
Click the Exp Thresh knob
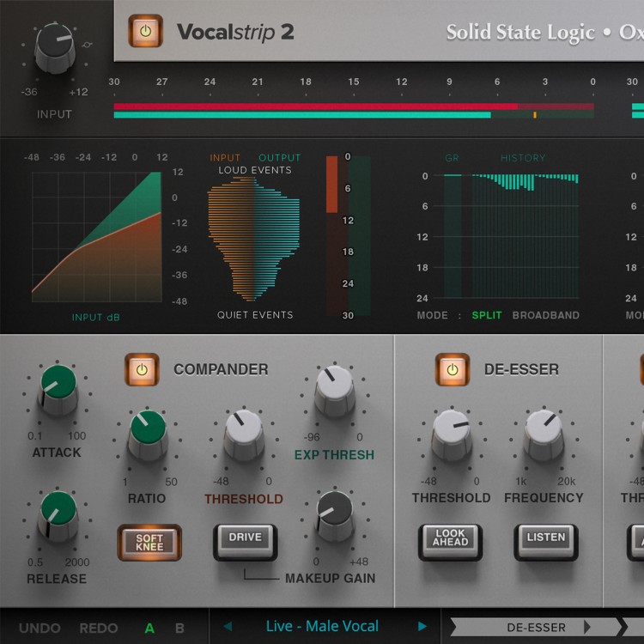pyautogui.click(x=335, y=391)
